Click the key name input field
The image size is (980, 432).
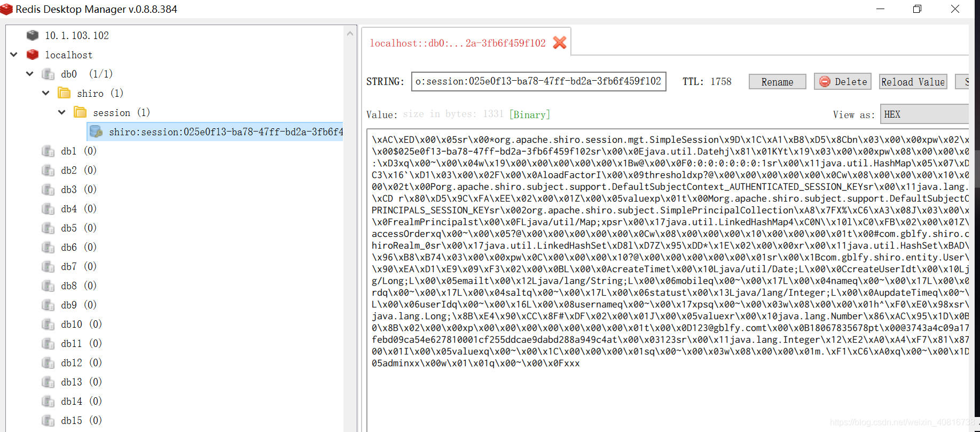pyautogui.click(x=538, y=81)
